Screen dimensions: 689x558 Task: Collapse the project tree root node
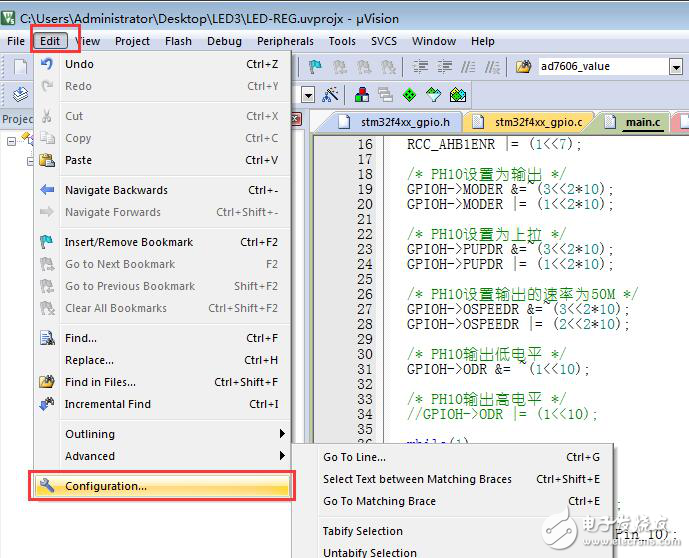tap(12, 141)
